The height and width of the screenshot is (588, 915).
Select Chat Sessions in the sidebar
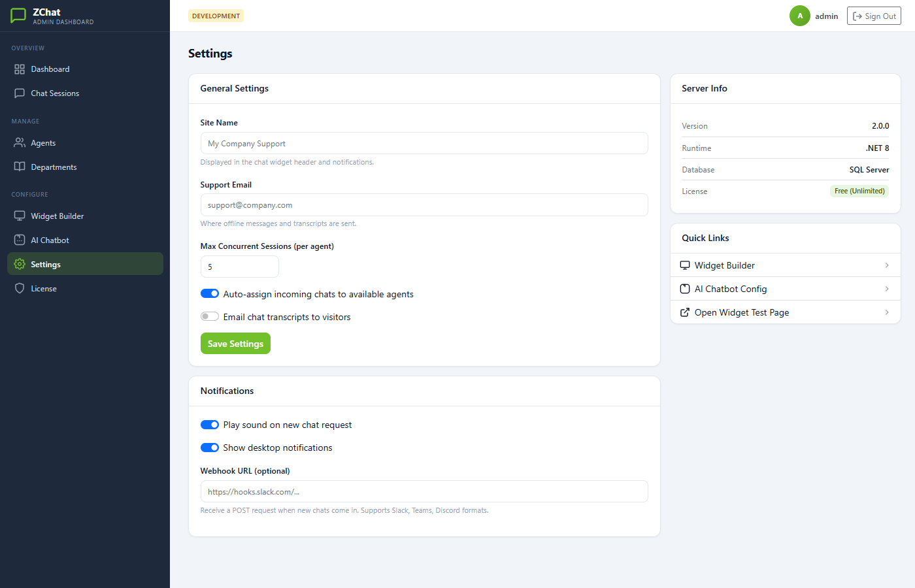click(x=54, y=93)
